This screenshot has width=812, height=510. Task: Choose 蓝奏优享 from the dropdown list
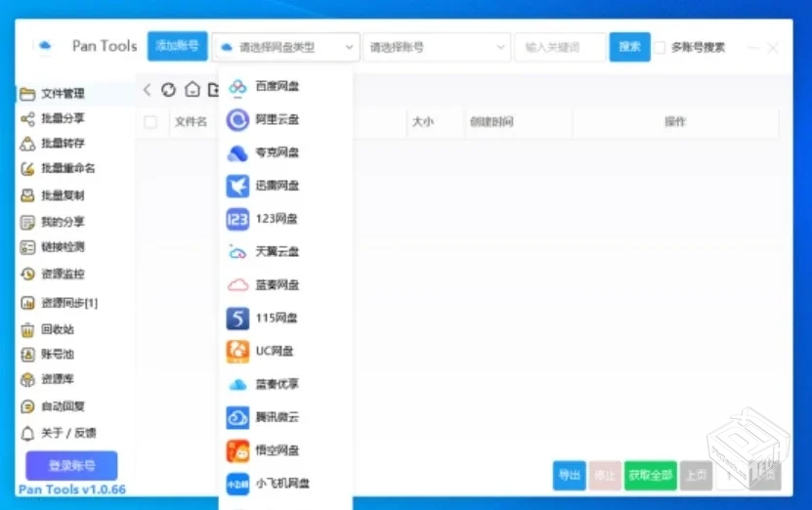(286, 384)
